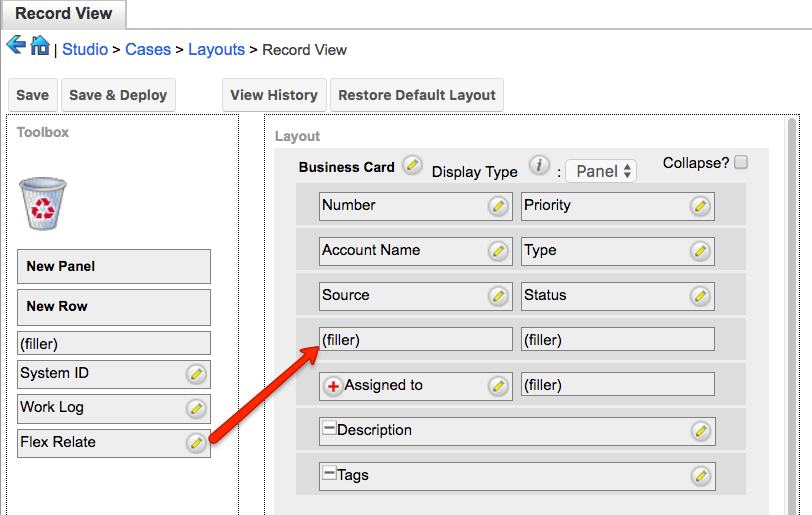
Task: Click the Restore Default Layout button
Action: [x=416, y=95]
